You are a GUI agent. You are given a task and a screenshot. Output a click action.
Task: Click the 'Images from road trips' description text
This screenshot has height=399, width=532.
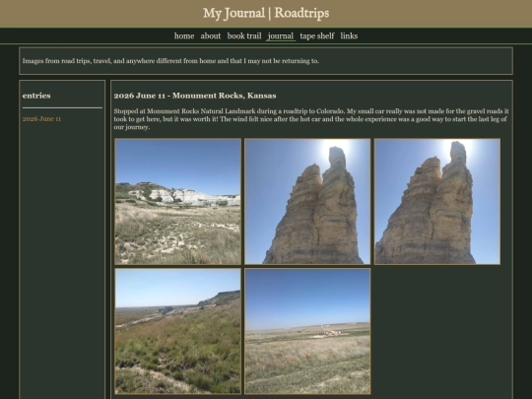point(170,61)
